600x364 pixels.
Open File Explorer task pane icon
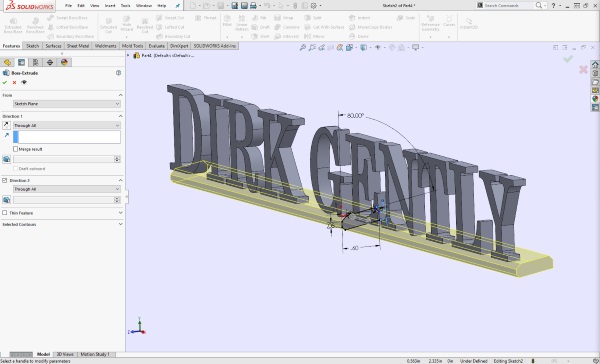pos(595,82)
